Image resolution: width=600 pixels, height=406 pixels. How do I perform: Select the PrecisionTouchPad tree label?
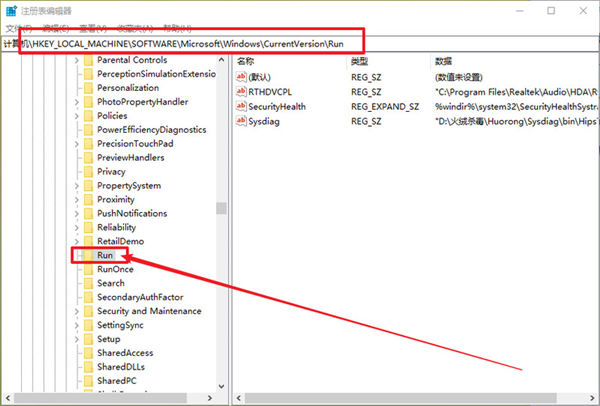[135, 144]
